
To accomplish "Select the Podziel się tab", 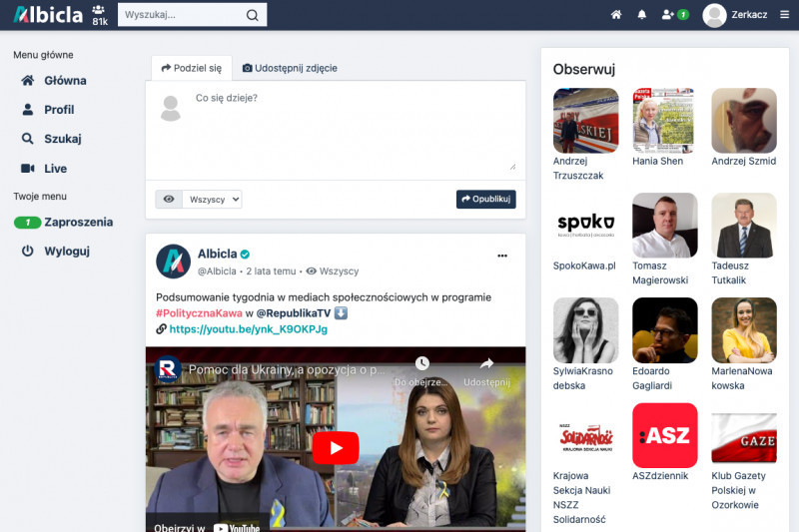I will (x=191, y=68).
